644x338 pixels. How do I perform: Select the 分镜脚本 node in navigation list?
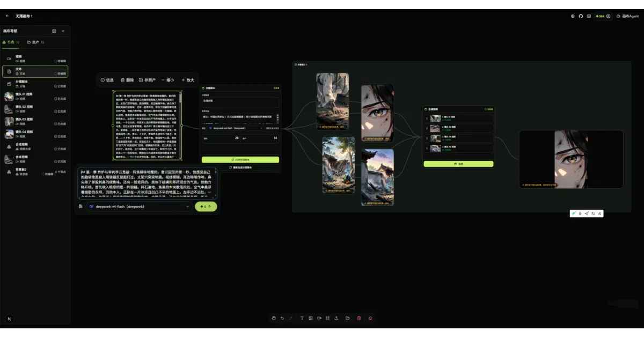[35, 84]
